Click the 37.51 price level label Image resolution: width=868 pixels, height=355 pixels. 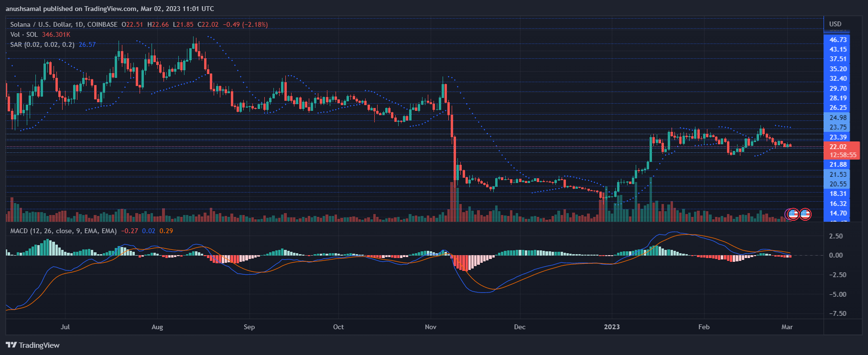click(x=838, y=59)
